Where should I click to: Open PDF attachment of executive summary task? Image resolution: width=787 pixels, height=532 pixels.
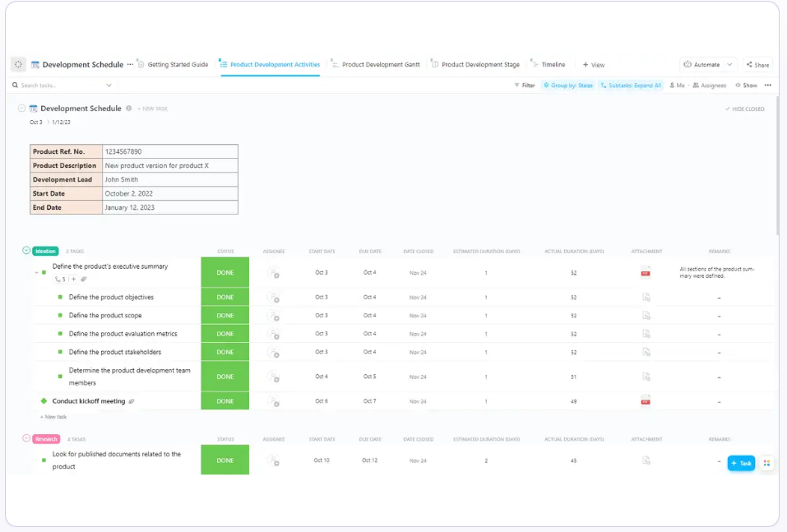[646, 272]
